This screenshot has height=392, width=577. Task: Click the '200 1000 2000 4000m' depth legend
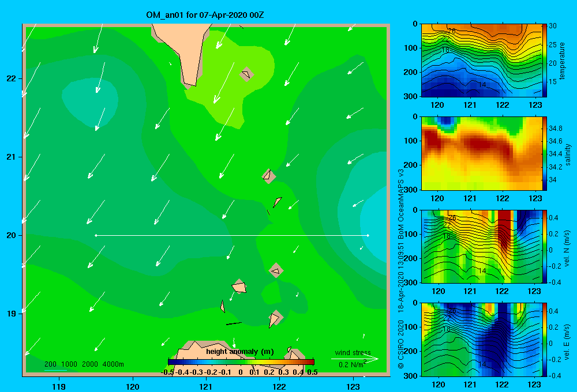click(84, 364)
